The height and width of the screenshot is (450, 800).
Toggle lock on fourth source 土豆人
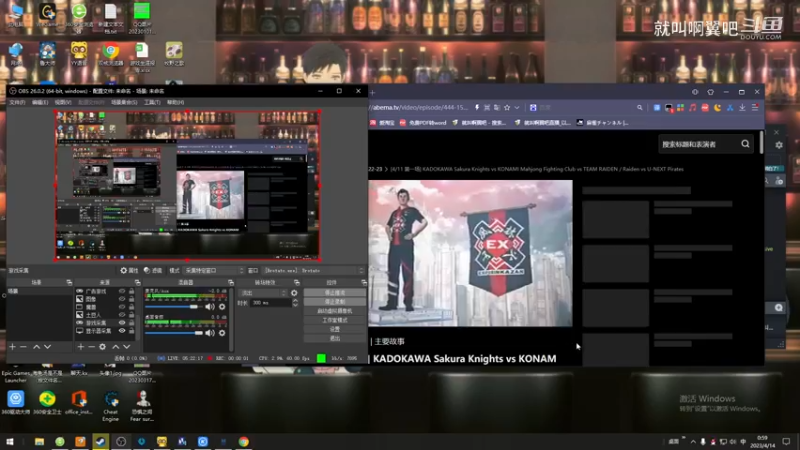(x=132, y=315)
